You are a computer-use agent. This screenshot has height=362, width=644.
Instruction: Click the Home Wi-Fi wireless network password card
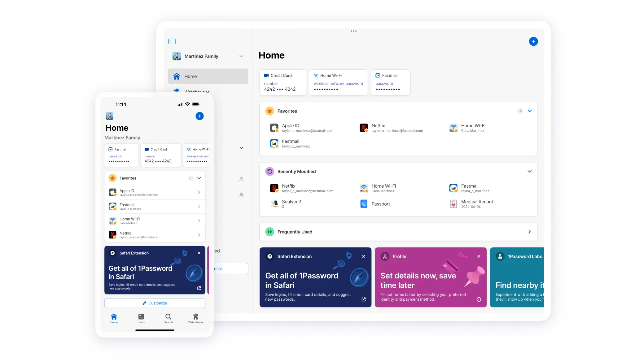point(338,82)
